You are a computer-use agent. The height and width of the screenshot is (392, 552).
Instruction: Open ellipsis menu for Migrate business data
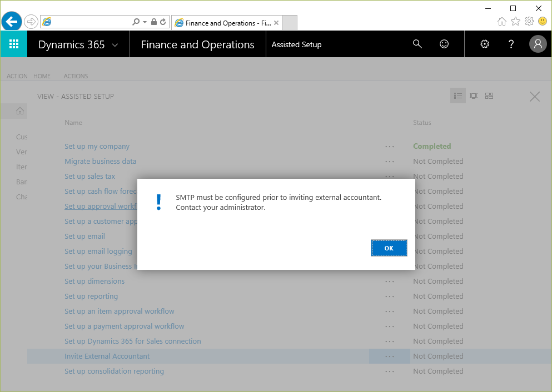point(390,162)
